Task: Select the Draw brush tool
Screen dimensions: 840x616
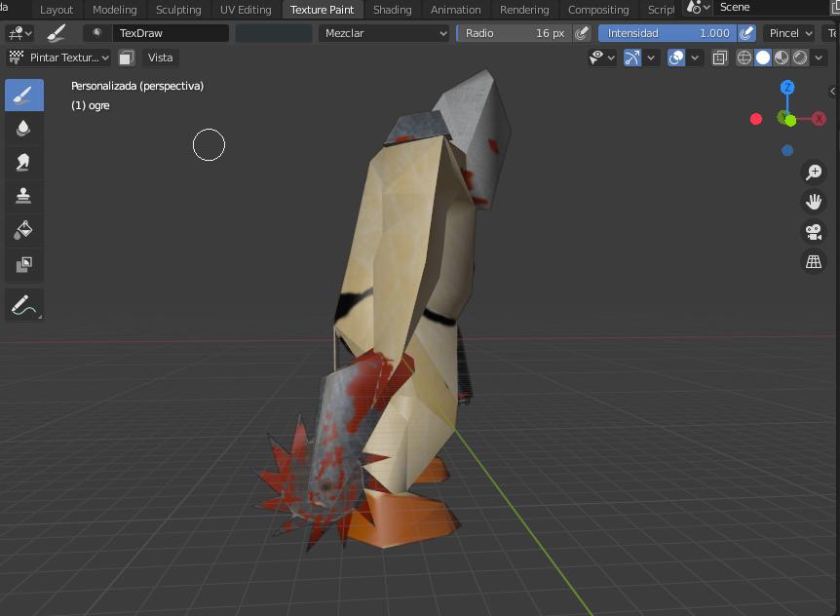Action: (x=24, y=95)
